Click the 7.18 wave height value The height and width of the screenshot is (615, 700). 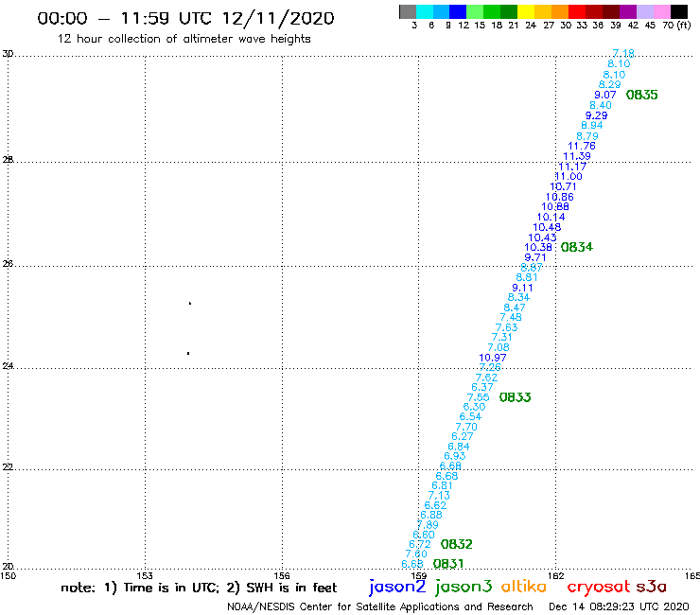coord(623,53)
